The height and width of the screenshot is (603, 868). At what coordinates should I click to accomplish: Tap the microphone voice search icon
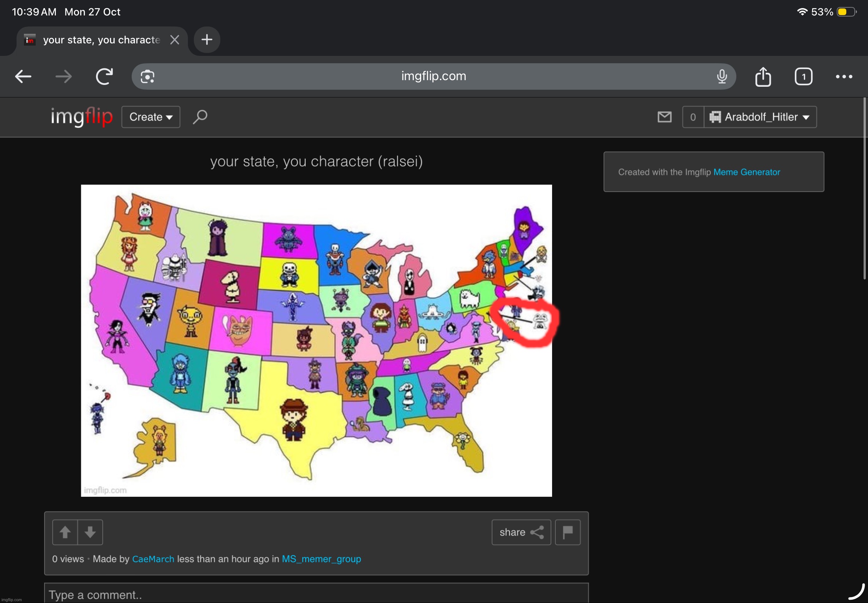721,77
